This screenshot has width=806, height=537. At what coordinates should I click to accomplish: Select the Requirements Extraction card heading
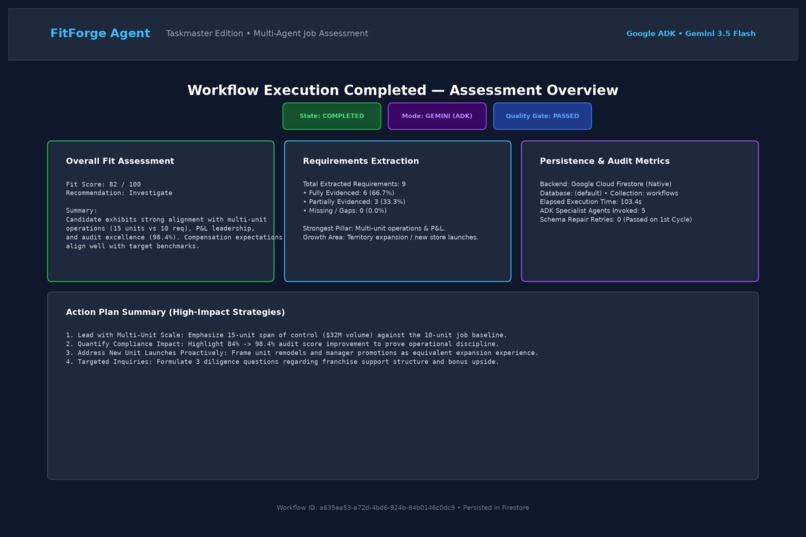361,161
